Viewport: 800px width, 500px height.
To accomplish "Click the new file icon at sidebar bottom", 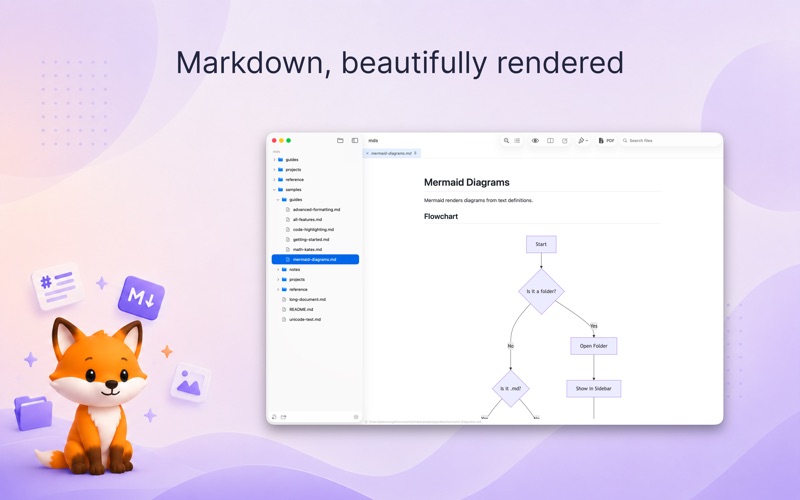I will click(274, 417).
